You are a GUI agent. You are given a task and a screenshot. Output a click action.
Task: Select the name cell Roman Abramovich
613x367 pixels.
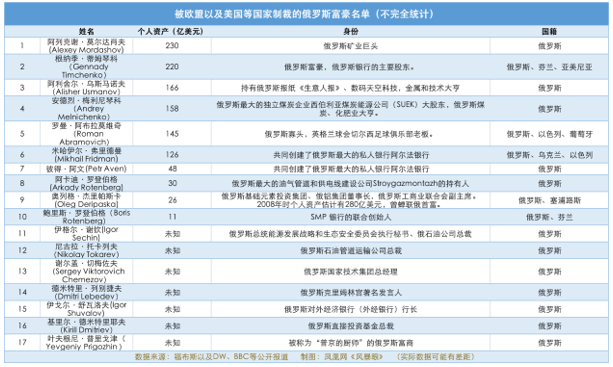pyautogui.click(x=86, y=134)
